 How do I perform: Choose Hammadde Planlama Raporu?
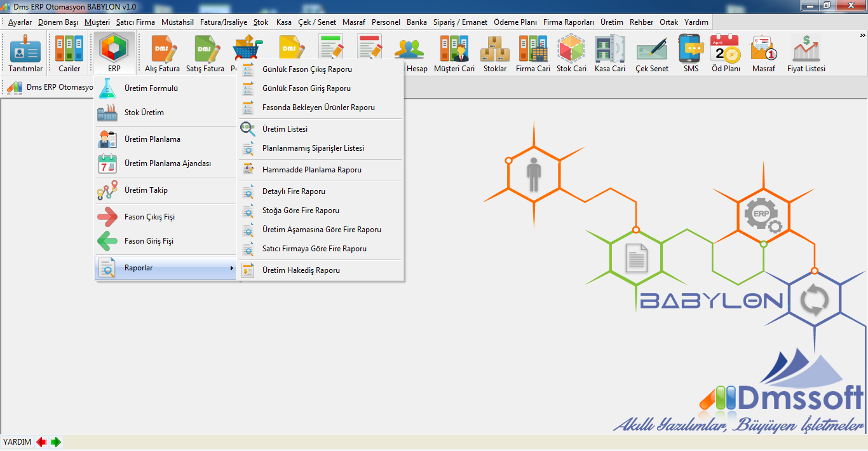tap(311, 170)
